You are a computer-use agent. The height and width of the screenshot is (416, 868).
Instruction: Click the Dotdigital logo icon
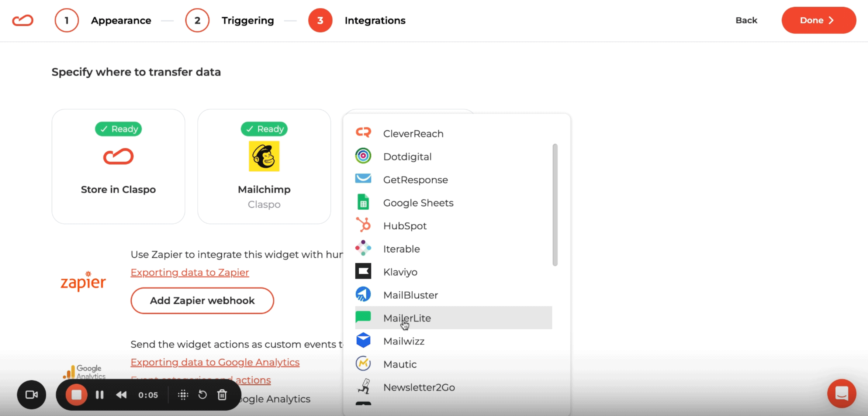363,156
